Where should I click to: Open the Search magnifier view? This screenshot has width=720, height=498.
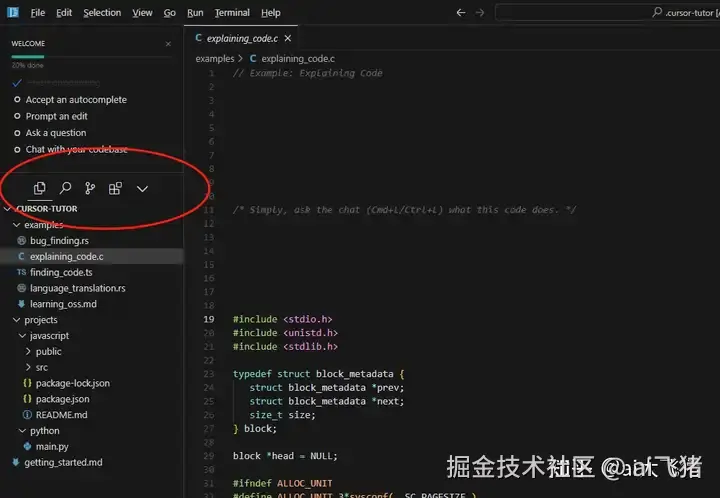click(x=65, y=188)
